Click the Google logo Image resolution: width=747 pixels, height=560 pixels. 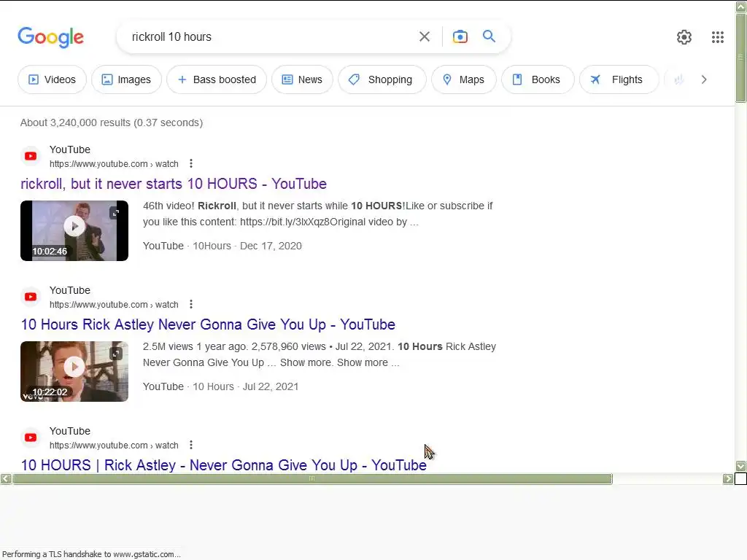click(50, 37)
